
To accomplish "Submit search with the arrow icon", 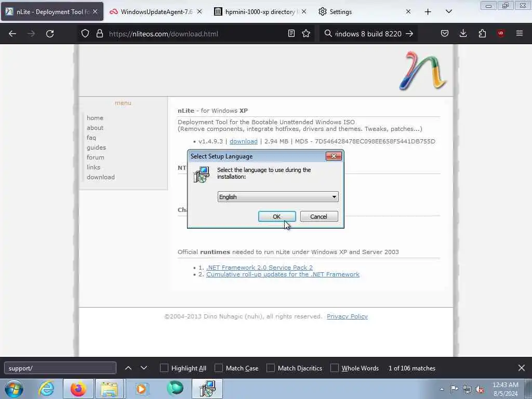I will tap(409, 34).
